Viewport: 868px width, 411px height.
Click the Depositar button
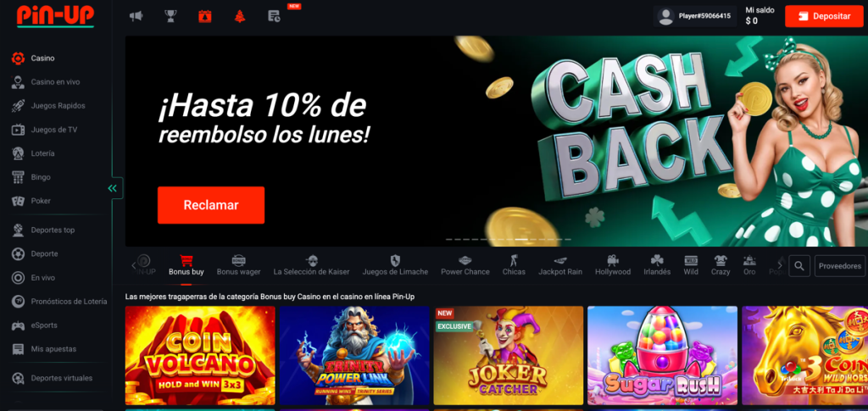click(824, 16)
